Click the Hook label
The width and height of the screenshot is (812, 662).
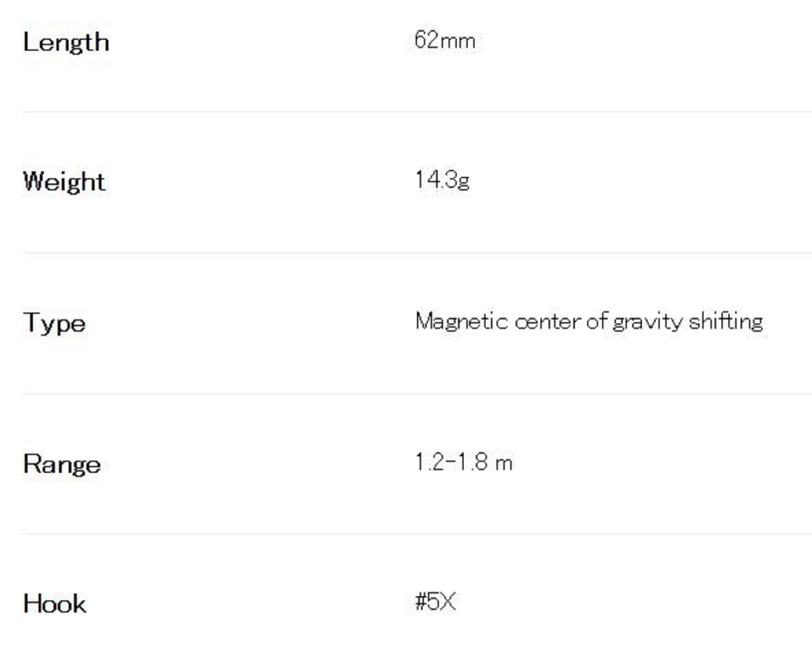[x=55, y=604]
